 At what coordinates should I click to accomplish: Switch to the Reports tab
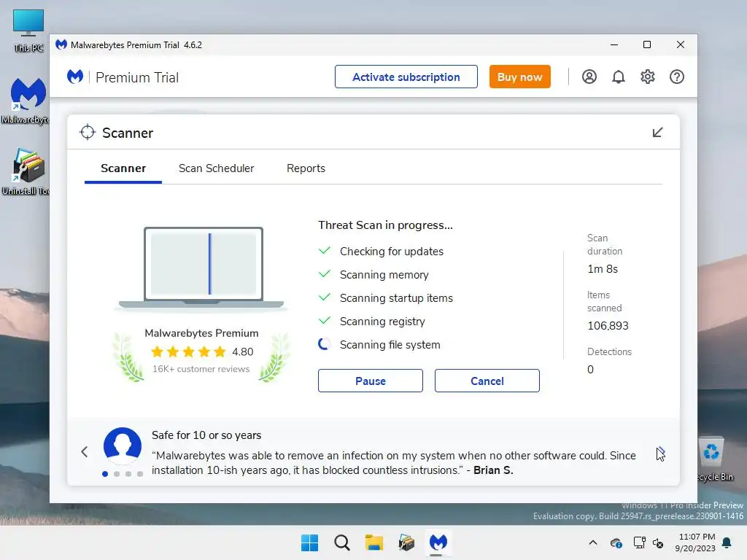click(306, 168)
